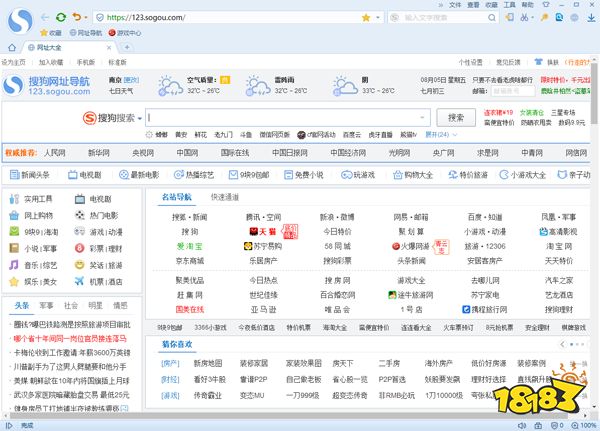Screen dimensions: 600x431
Task: Open 实用工具 in the left sidebar
Action: click(38, 199)
